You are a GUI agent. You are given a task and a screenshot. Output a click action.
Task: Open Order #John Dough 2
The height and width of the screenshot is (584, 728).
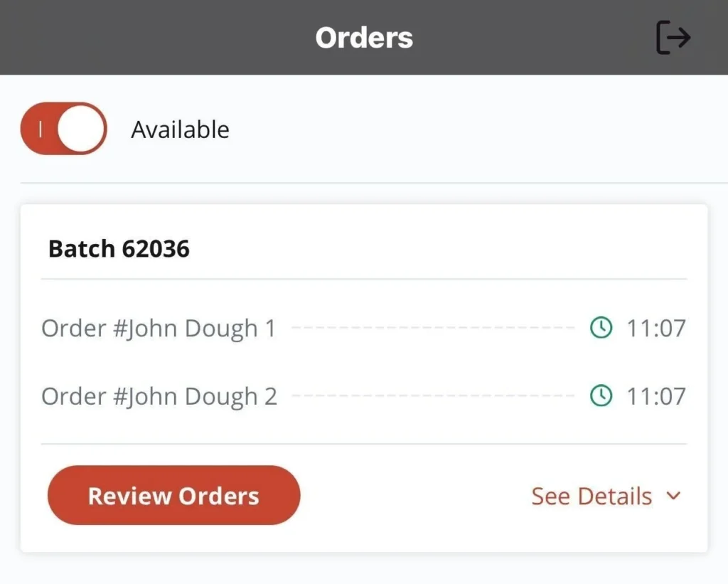coord(159,396)
